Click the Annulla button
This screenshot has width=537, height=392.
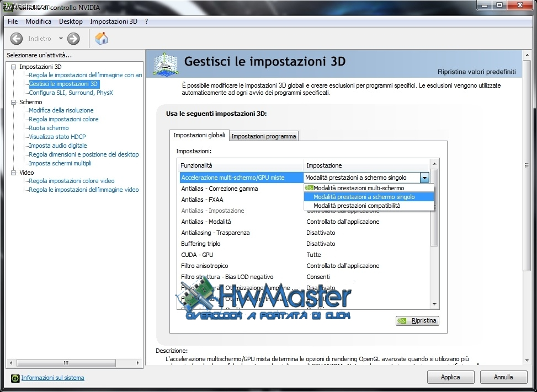(x=503, y=377)
